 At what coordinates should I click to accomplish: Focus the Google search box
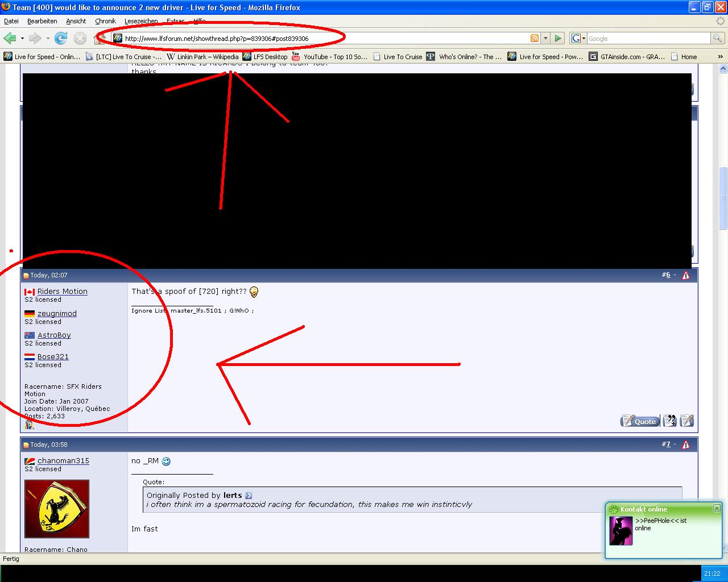[648, 39]
